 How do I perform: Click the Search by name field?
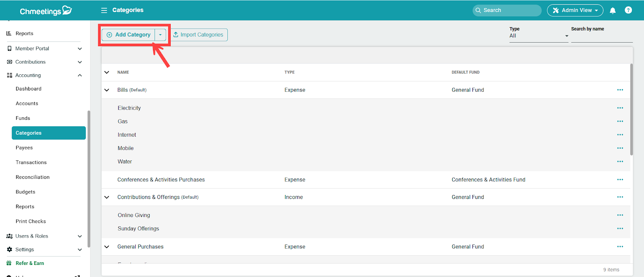tap(601, 37)
